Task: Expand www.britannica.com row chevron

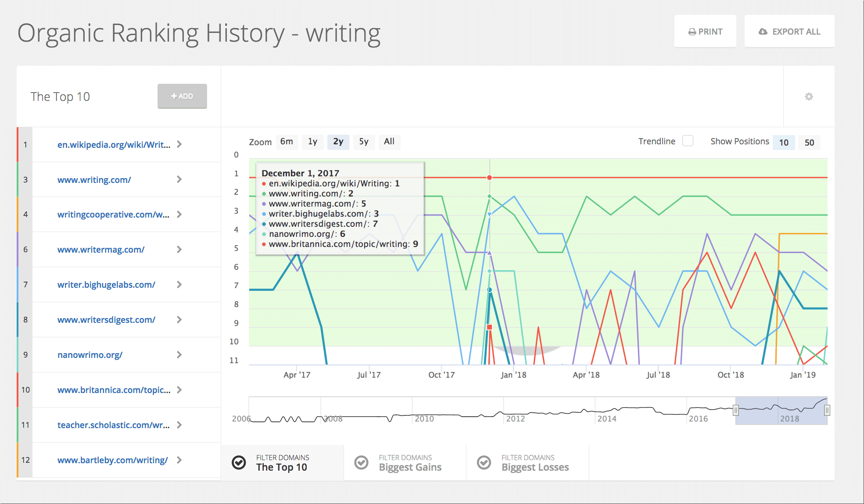Action: (179, 390)
